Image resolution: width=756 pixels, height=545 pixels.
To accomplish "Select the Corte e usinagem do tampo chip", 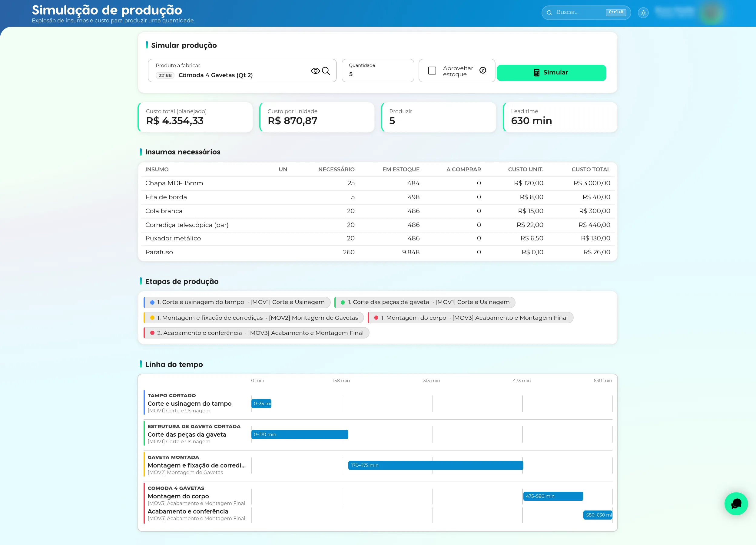I will pyautogui.click(x=237, y=302).
